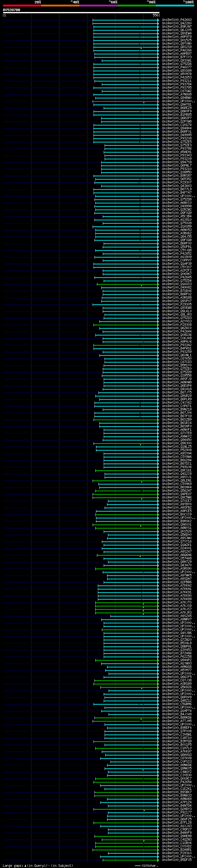Open hit UniRef100_Q42260
This screenshot has width=197, height=868.
pyautogui.click(x=177, y=23)
